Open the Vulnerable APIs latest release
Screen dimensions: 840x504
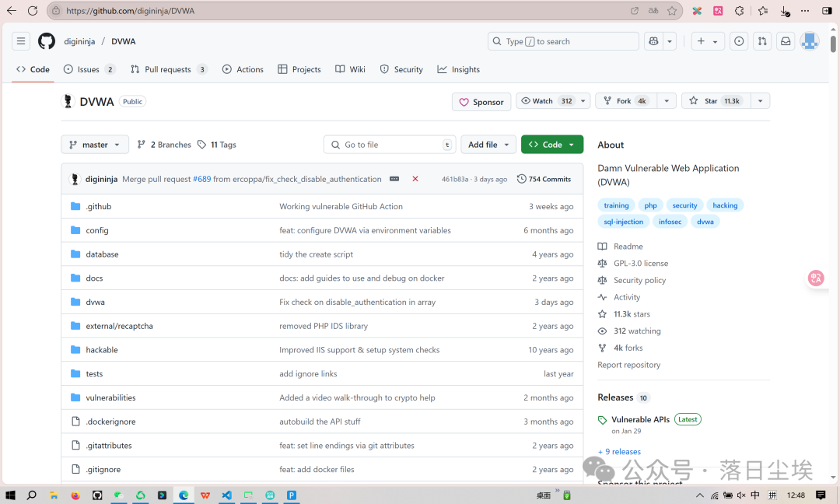(641, 419)
